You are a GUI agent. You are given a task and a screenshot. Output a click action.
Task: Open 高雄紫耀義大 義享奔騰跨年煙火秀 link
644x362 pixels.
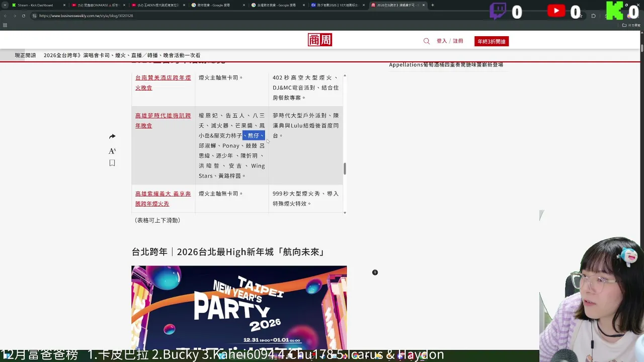[x=163, y=199]
